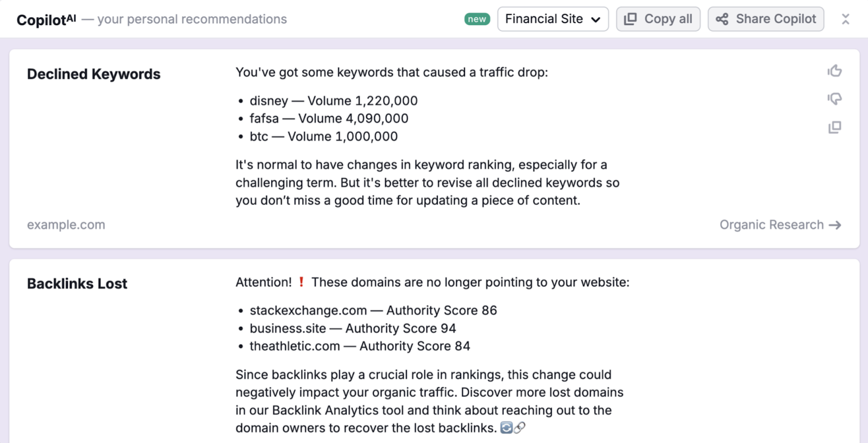Click the arrow icon next to Organic Research

click(836, 224)
